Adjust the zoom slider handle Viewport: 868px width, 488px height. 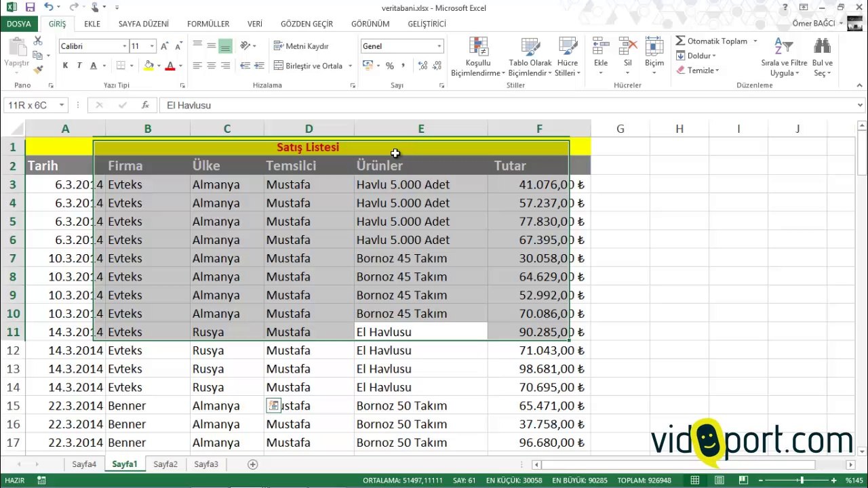coord(802,481)
